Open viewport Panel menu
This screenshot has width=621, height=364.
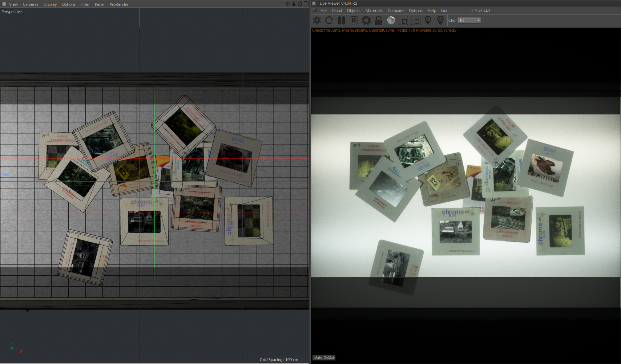[100, 4]
